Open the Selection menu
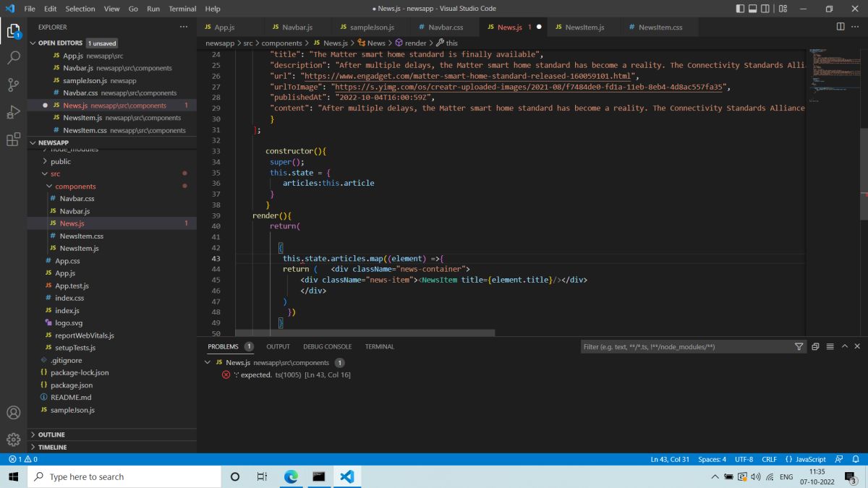Viewport: 868px width, 488px height. tap(80, 9)
